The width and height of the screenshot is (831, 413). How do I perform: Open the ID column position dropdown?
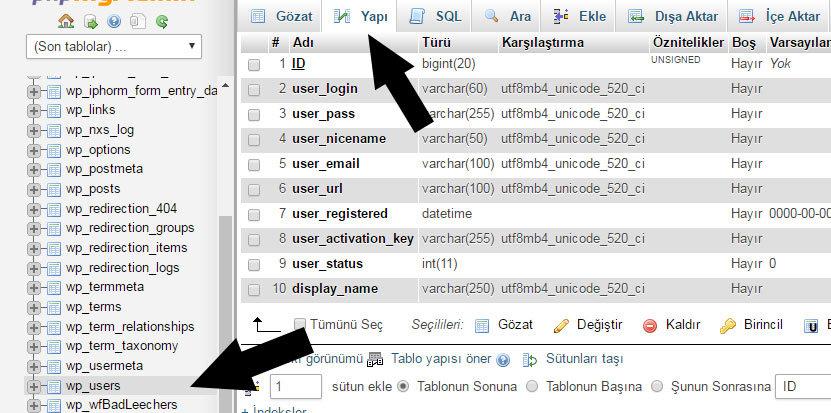point(803,386)
